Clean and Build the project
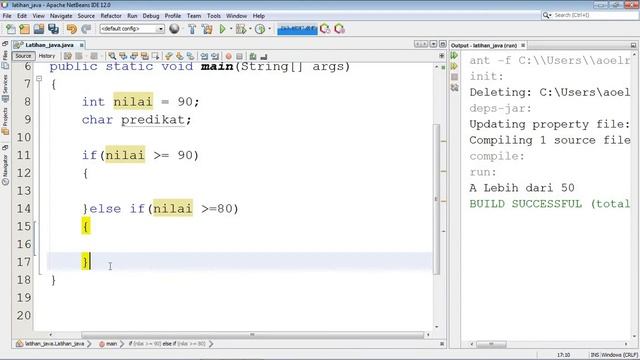This screenshot has width=640, height=360. pos(207,29)
